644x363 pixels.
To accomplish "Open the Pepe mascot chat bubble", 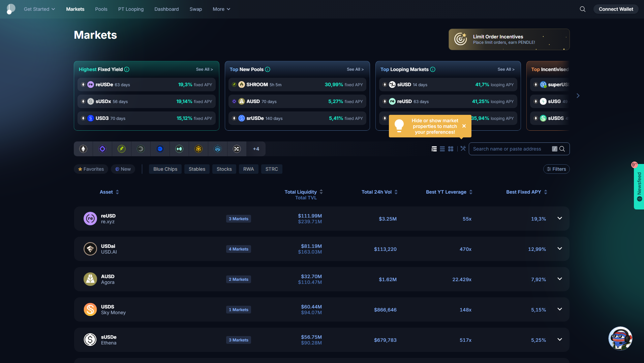I will 620,338.
